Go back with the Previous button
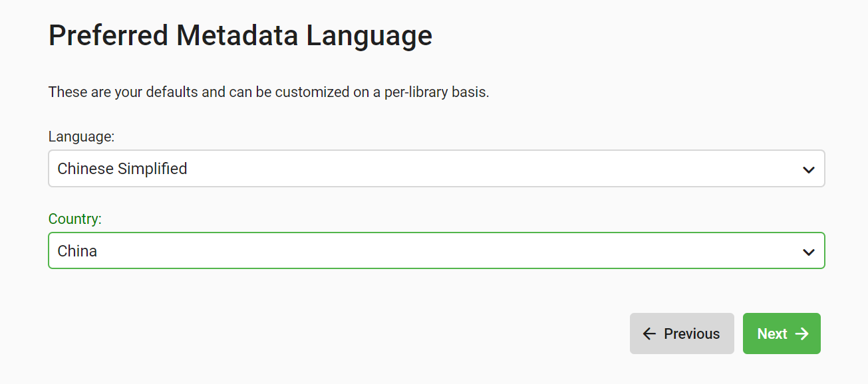 click(682, 334)
